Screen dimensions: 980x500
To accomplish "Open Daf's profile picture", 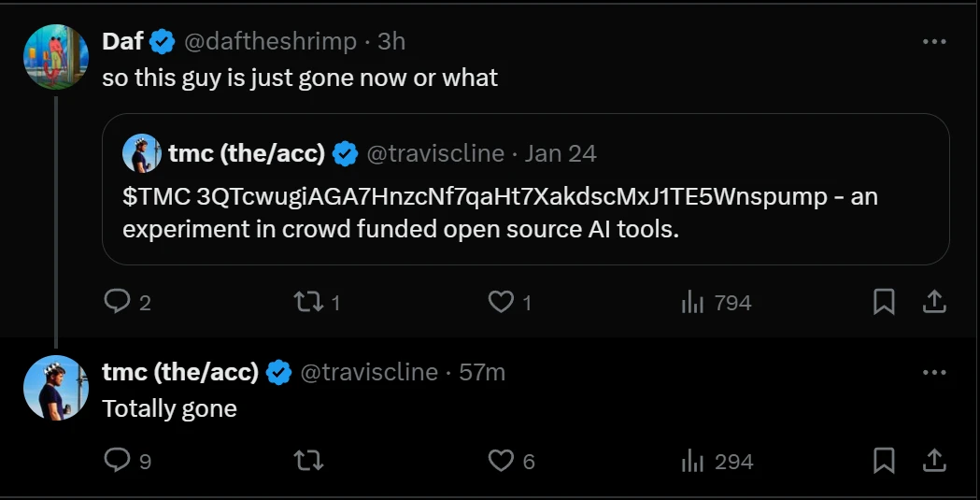I will coord(56,57).
